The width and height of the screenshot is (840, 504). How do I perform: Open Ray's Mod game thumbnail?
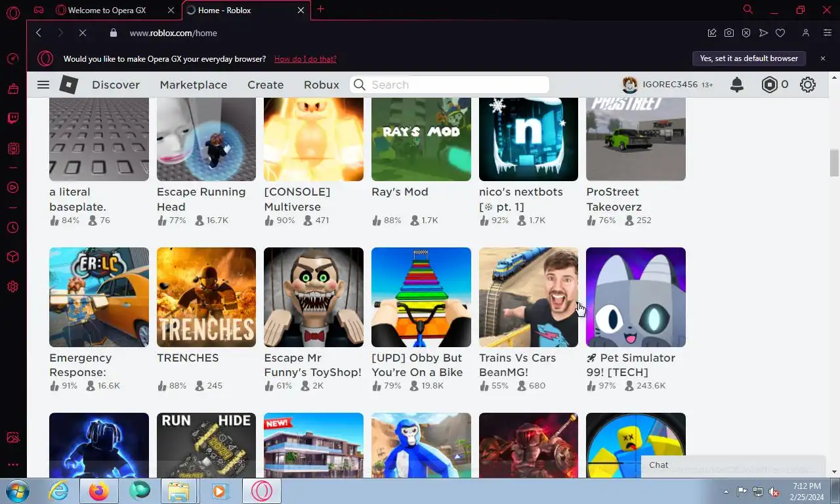(x=421, y=139)
